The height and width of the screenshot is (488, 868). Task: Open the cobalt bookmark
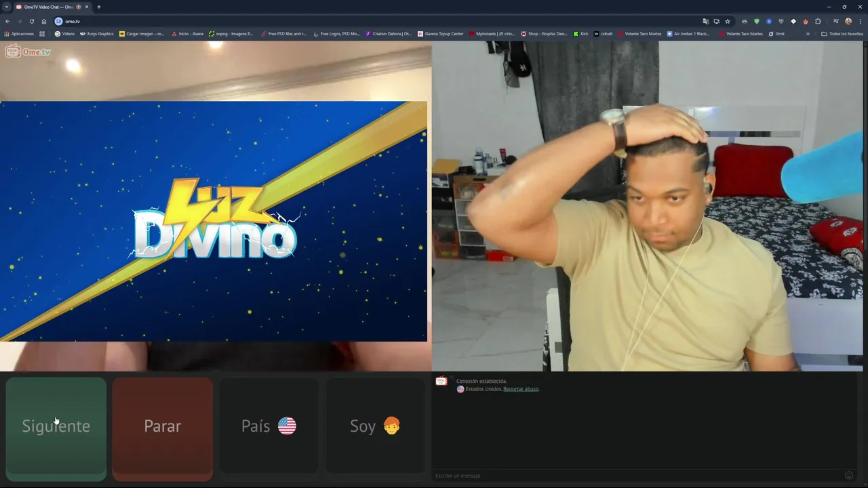click(603, 34)
